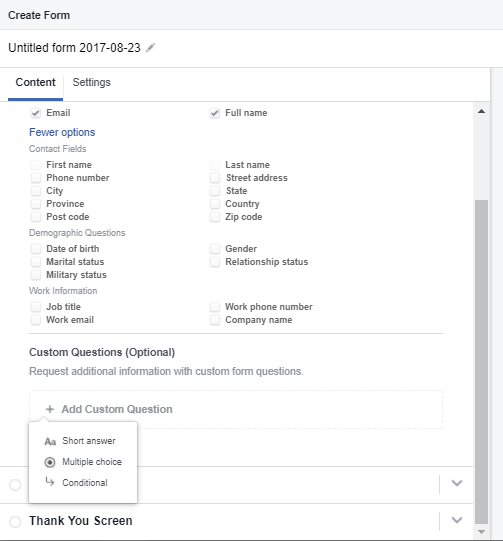Click the Conditional arrow icon
The width and height of the screenshot is (503, 541).
tap(50, 482)
